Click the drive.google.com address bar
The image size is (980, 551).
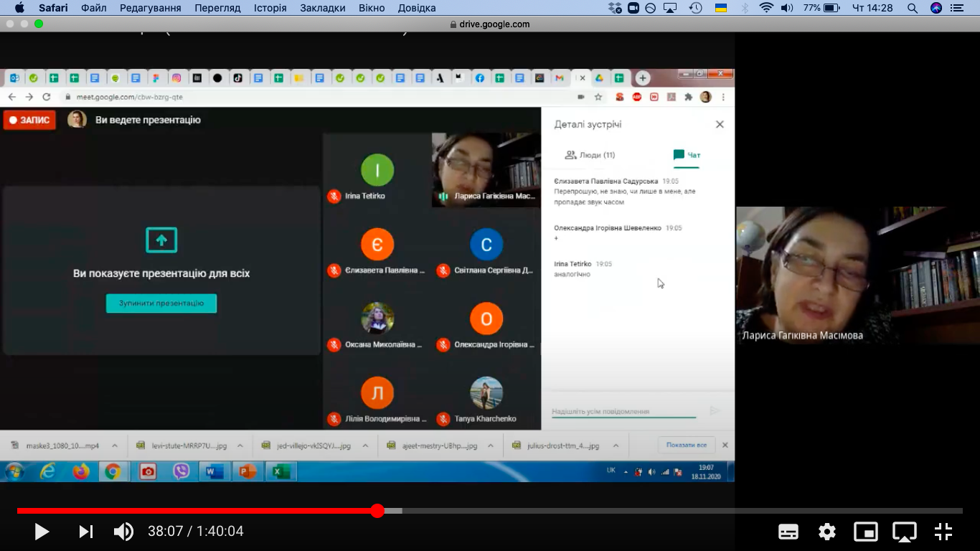coord(490,24)
